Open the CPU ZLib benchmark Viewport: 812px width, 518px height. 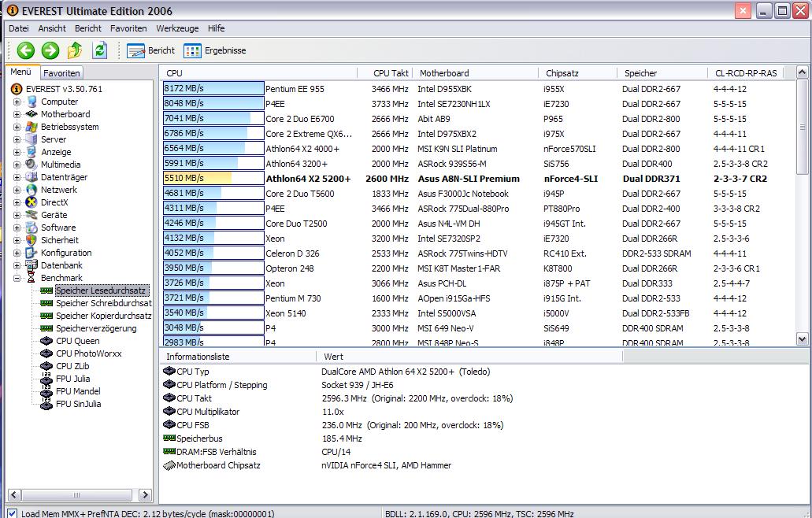(x=72, y=366)
